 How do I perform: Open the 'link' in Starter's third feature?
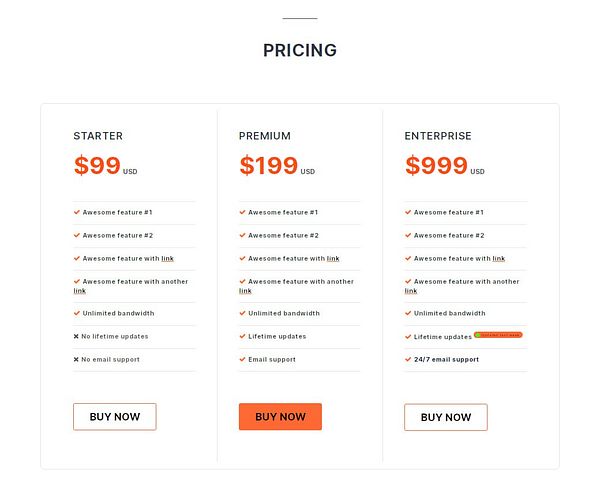click(x=167, y=259)
